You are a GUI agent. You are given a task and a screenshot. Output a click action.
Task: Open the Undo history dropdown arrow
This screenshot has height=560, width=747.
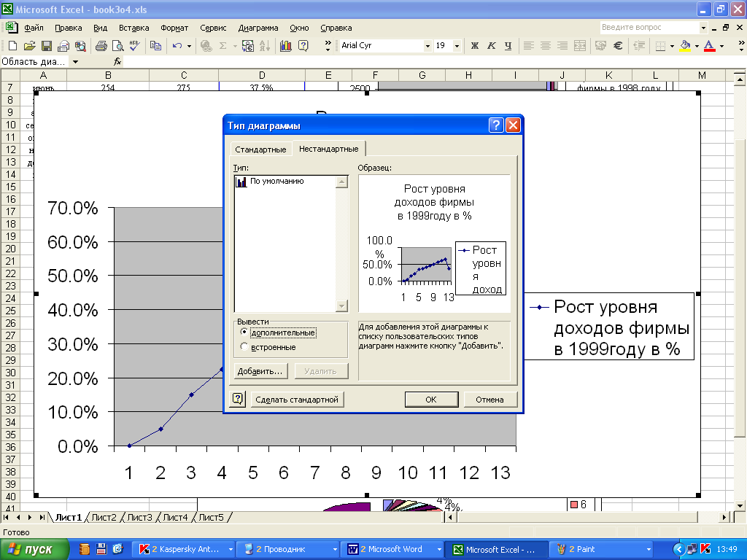click(189, 46)
